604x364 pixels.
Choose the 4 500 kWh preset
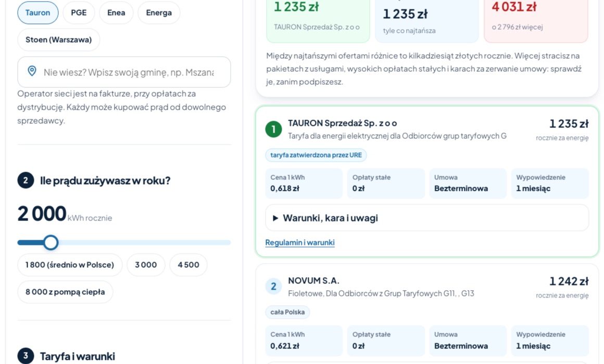click(x=188, y=265)
